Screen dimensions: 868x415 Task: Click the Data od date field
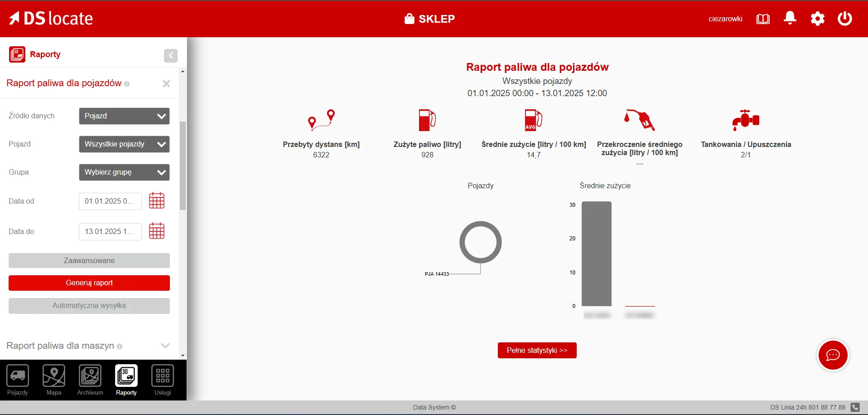tap(110, 201)
